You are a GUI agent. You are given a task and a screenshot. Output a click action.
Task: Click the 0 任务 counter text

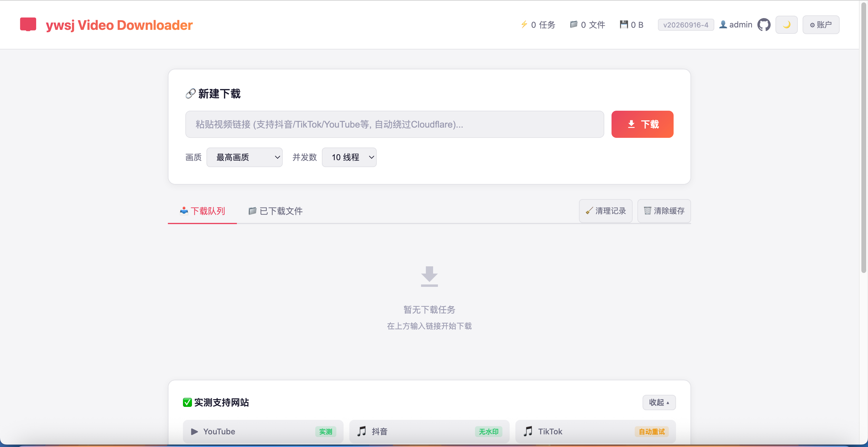[x=543, y=25]
